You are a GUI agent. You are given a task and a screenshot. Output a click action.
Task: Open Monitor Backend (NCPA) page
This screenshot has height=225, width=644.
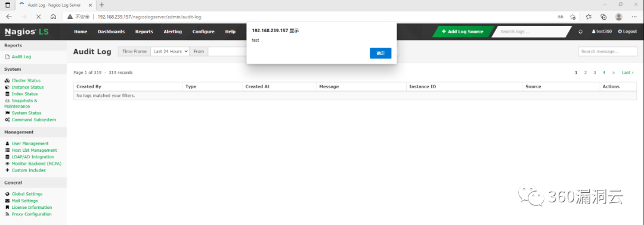pyautogui.click(x=36, y=164)
